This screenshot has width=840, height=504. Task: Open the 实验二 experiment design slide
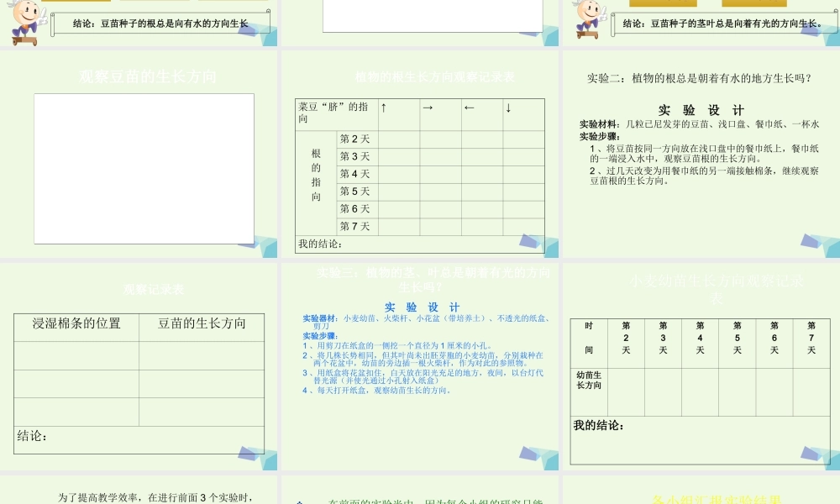tap(701, 154)
